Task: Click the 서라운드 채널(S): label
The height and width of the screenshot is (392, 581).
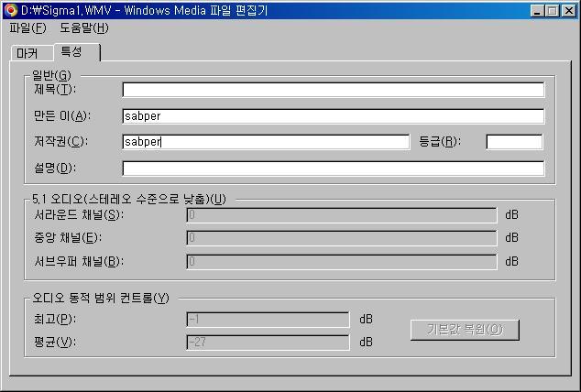Action: pos(79,214)
